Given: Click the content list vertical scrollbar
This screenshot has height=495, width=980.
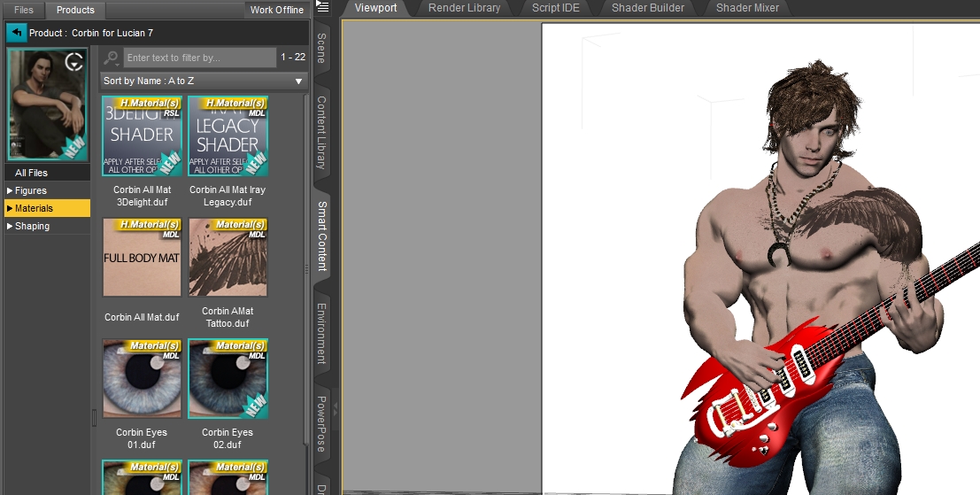Looking at the screenshot, I should click(x=305, y=268).
